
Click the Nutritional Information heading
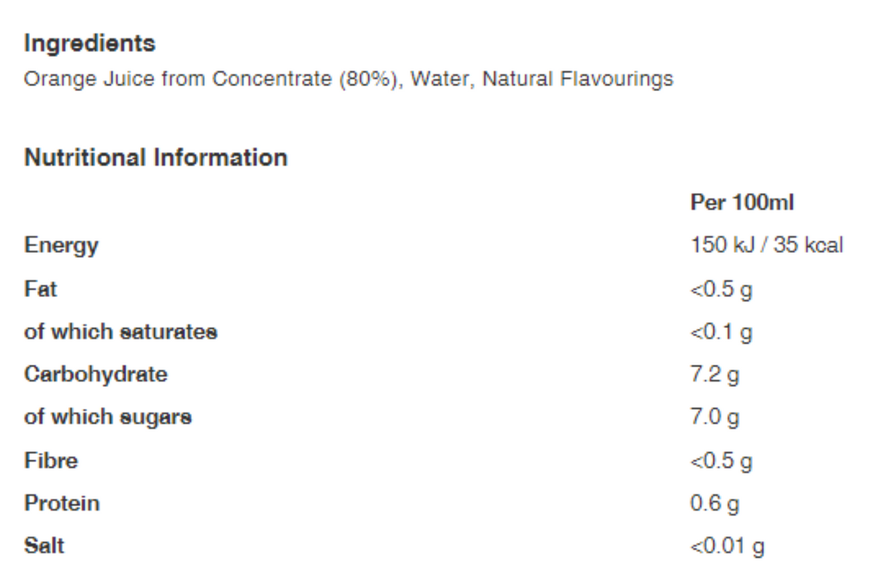(x=156, y=158)
